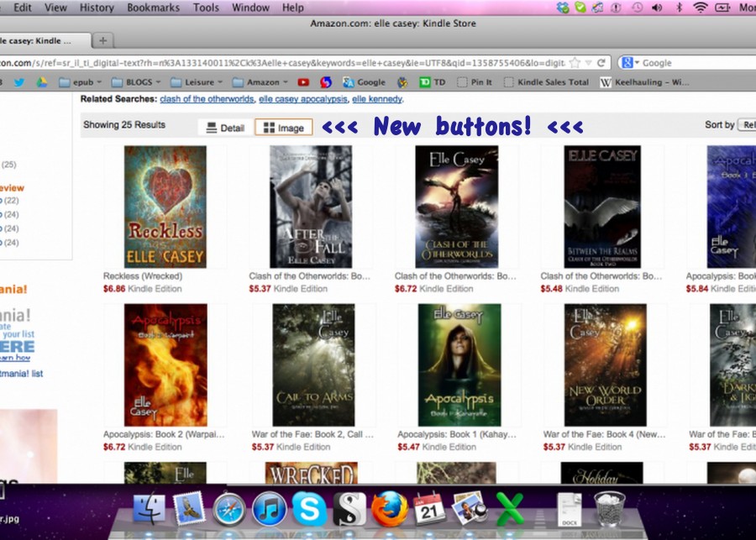
Task: Open Skype from the Dock
Action: [x=308, y=508]
